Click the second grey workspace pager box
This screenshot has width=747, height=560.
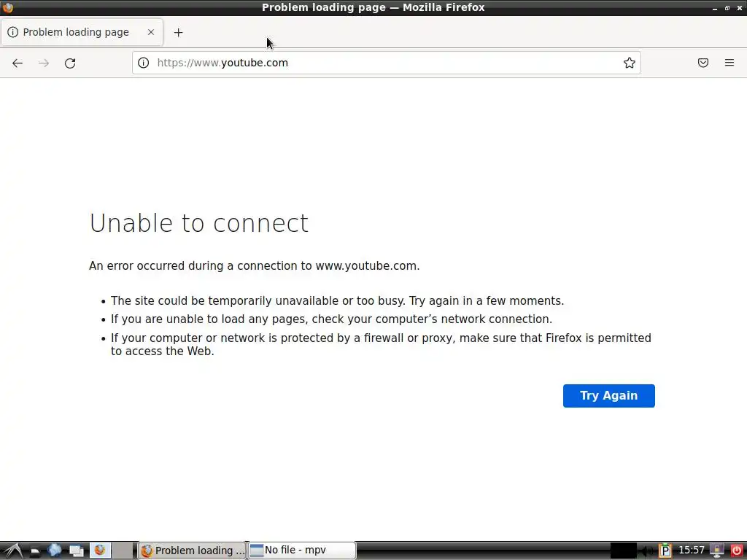tap(123, 551)
